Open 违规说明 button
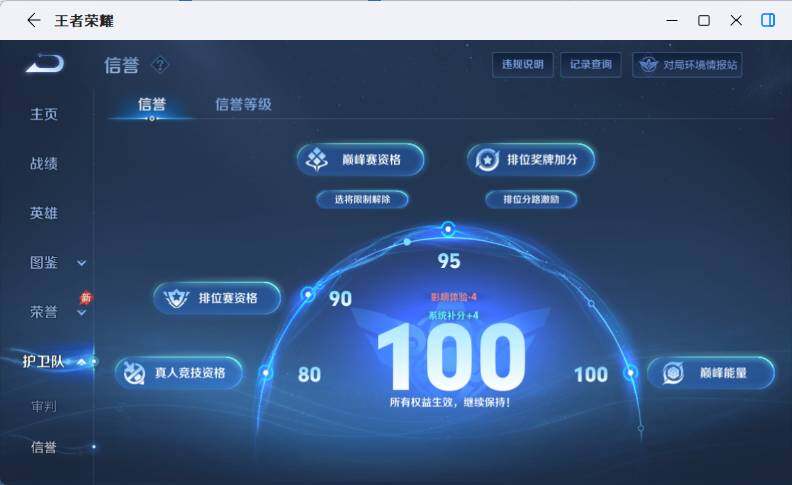 coord(523,65)
